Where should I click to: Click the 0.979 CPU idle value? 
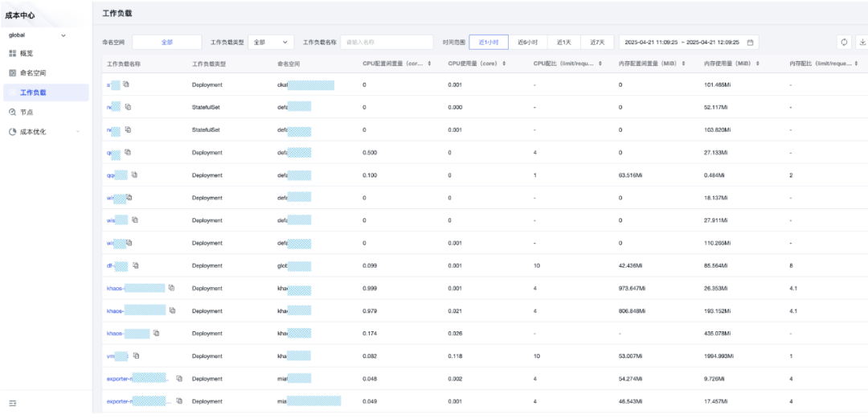tap(370, 311)
